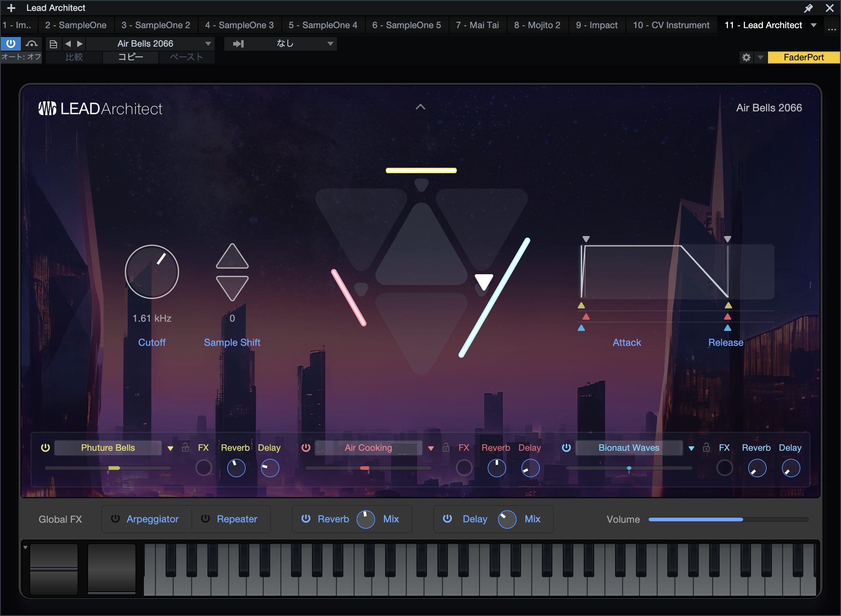The height and width of the screenshot is (616, 841).
Task: Click the FaderPort button
Action: click(x=804, y=57)
